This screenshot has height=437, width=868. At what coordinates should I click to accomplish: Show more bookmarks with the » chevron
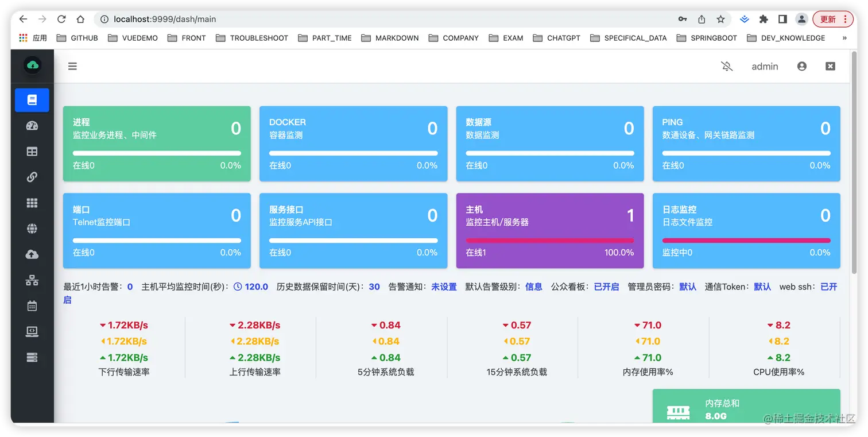pyautogui.click(x=844, y=38)
